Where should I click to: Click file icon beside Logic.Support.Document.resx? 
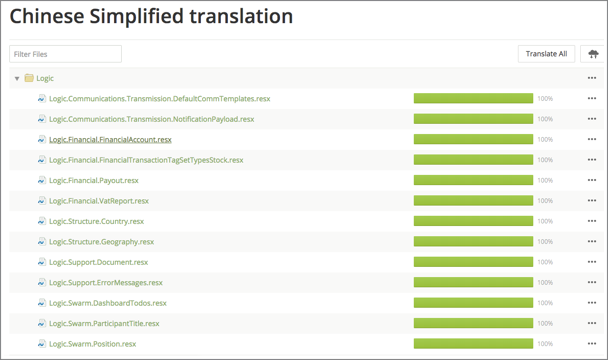(41, 262)
